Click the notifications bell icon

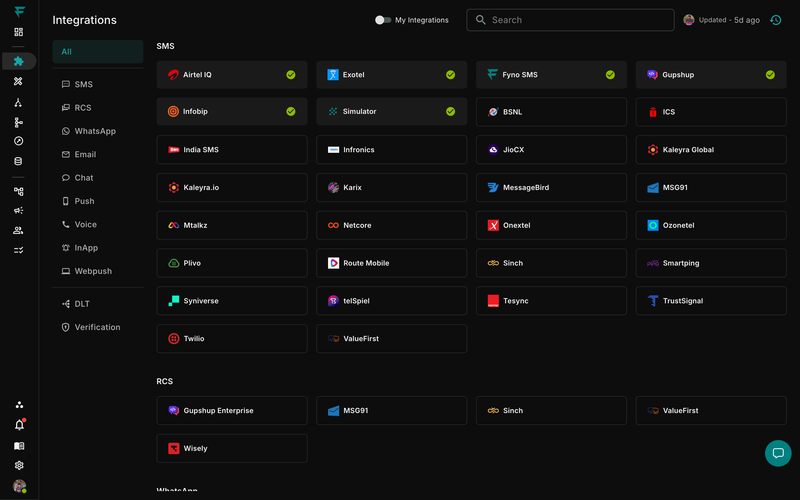(19, 425)
